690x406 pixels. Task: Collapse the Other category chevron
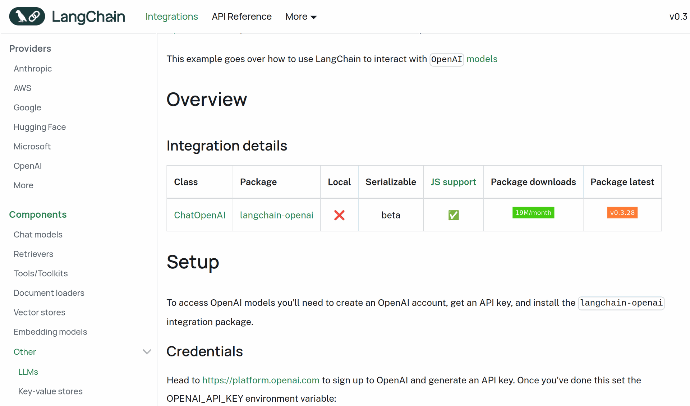(147, 351)
